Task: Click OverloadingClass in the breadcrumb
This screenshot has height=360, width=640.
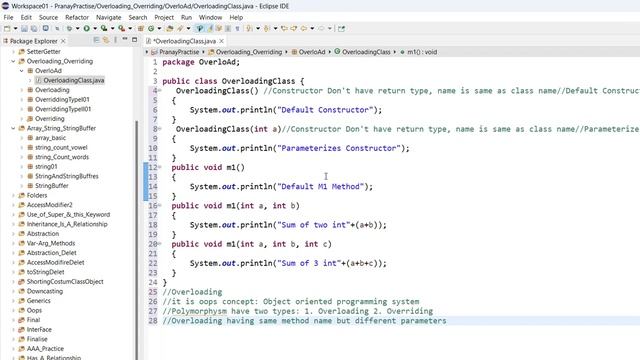Action: pos(366,52)
